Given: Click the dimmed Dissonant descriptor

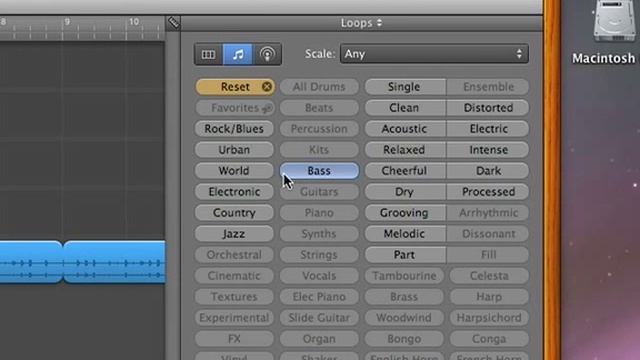Looking at the screenshot, I should tap(488, 234).
